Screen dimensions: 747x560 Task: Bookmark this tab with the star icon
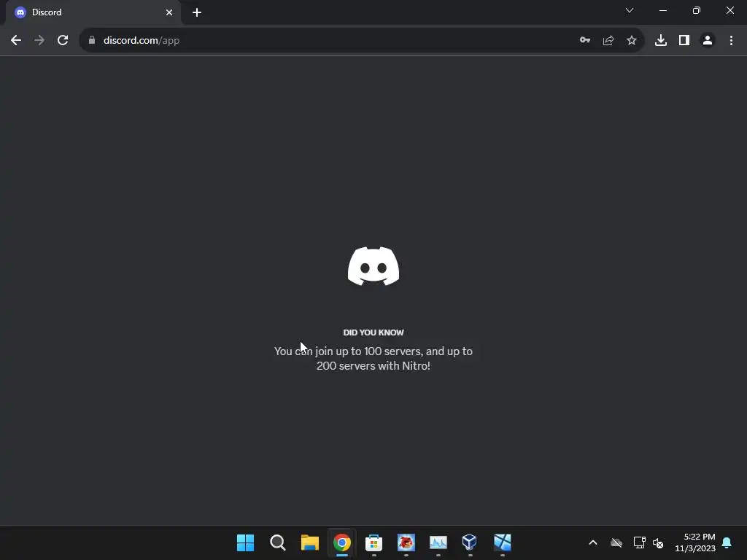pyautogui.click(x=632, y=41)
